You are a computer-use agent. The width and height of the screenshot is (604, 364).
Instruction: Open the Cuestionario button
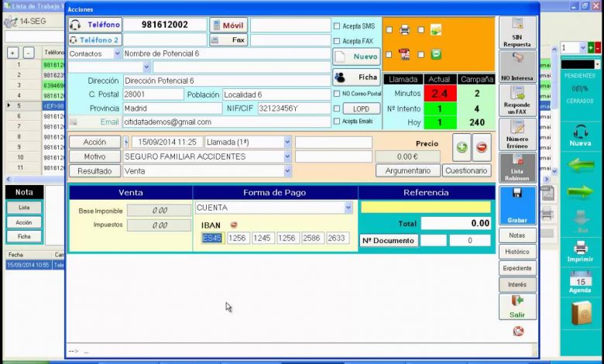[465, 170]
